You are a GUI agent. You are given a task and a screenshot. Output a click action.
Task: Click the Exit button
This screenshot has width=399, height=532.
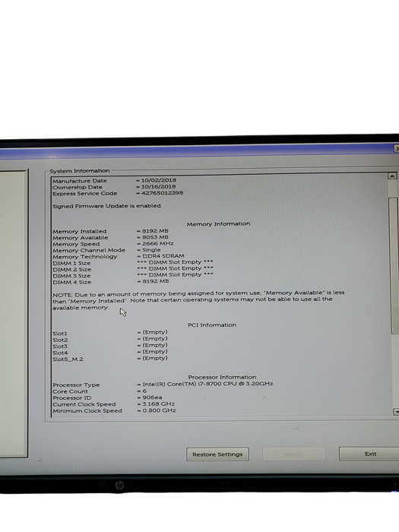click(x=370, y=454)
